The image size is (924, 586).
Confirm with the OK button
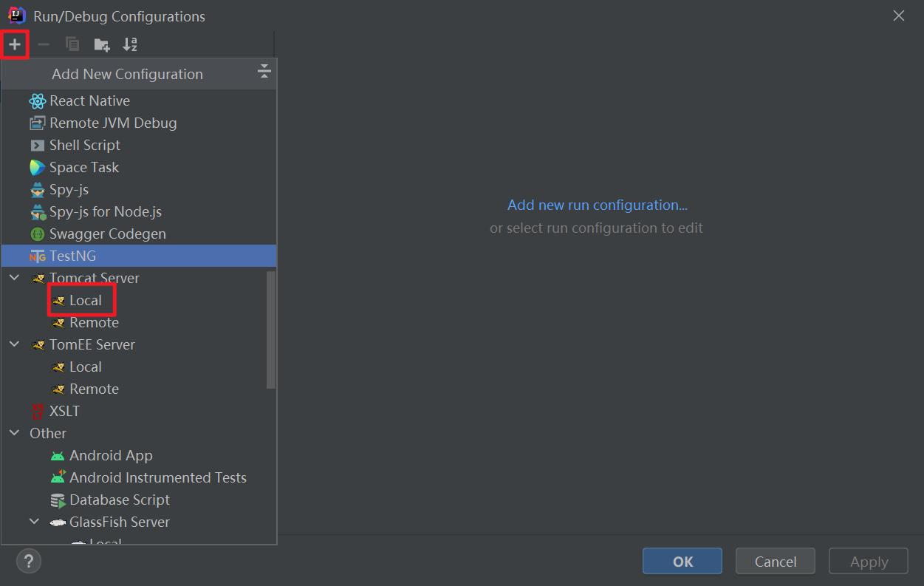pos(682,562)
